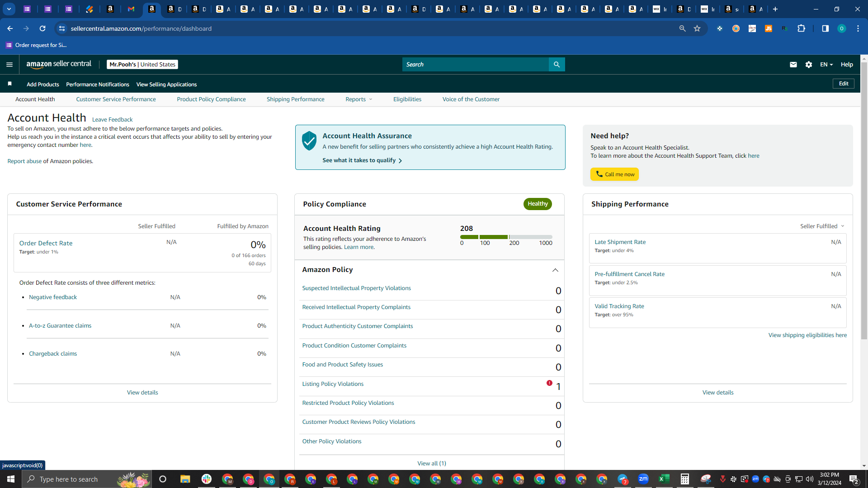Open Slack from the taskbar
Screen dimensions: 868x488
tap(207, 479)
